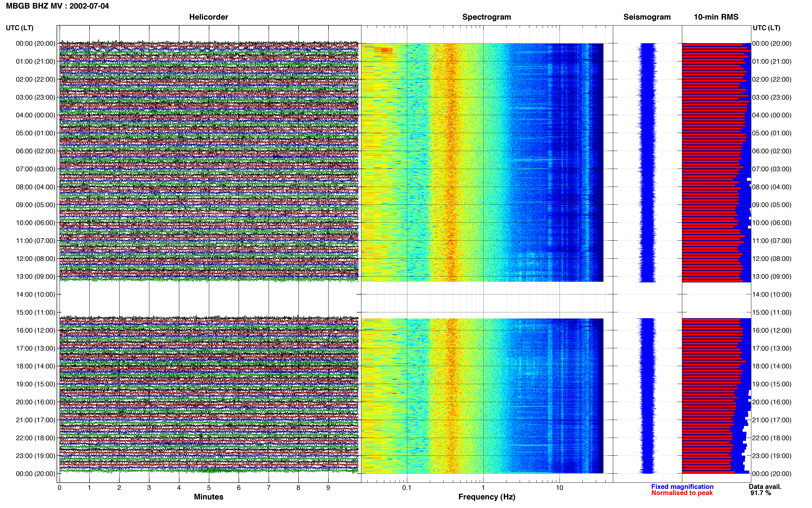Click right-axis time label '22:00 (18:00)'
The width and height of the screenshot is (812, 508).
[772, 438]
